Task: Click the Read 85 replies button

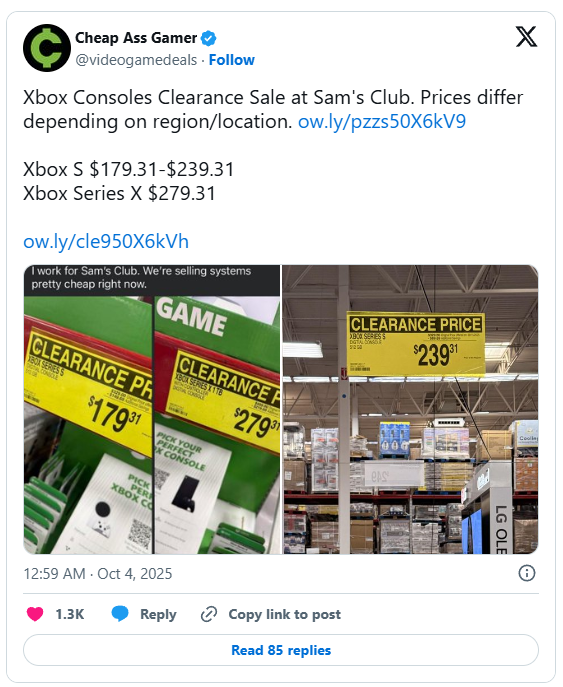Action: click(281, 650)
